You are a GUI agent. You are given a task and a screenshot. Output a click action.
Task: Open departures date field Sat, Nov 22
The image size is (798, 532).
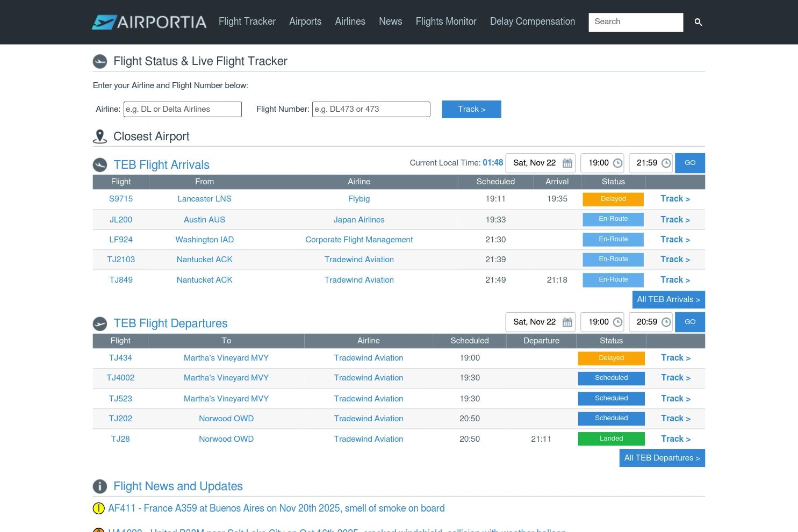(x=541, y=322)
